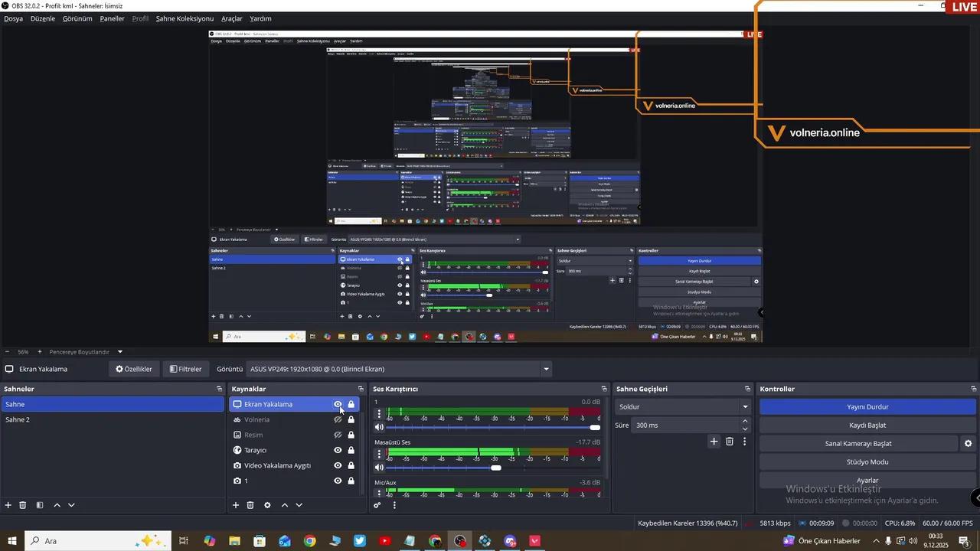Open scene filters icon in Sahneler toolbar
This screenshot has height=551, width=980.
click(40, 505)
